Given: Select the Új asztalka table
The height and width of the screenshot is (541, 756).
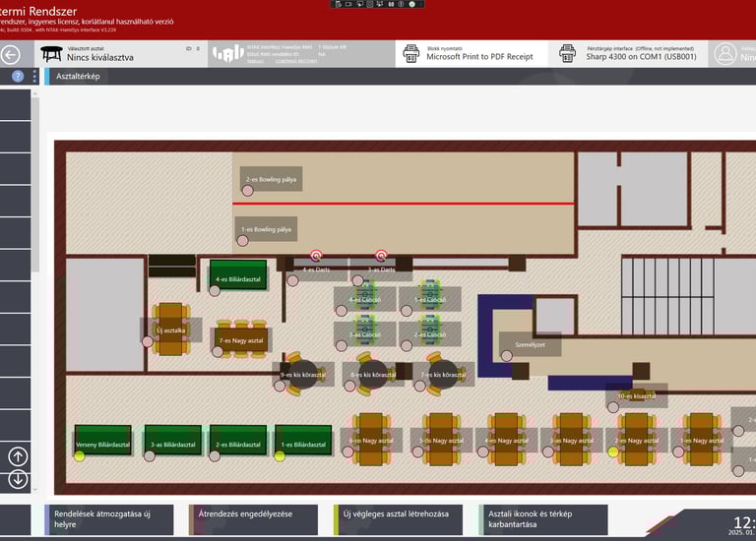Looking at the screenshot, I should click(x=170, y=330).
